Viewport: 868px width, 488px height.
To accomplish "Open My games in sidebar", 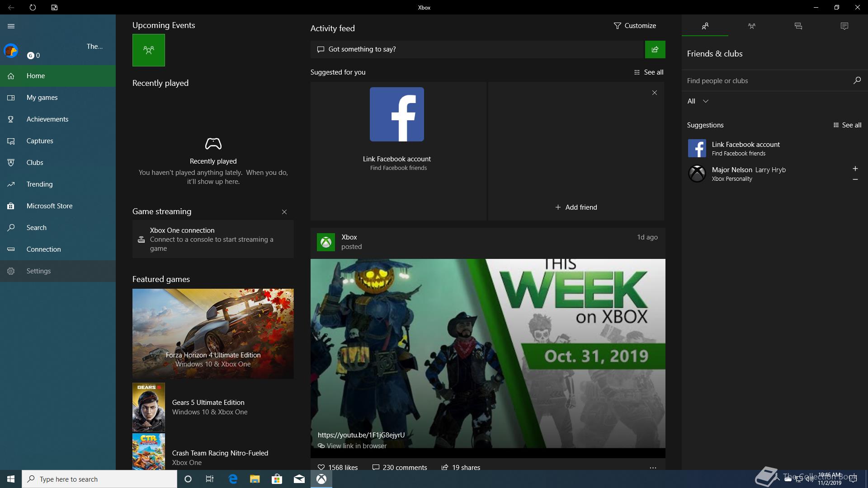I will (58, 98).
